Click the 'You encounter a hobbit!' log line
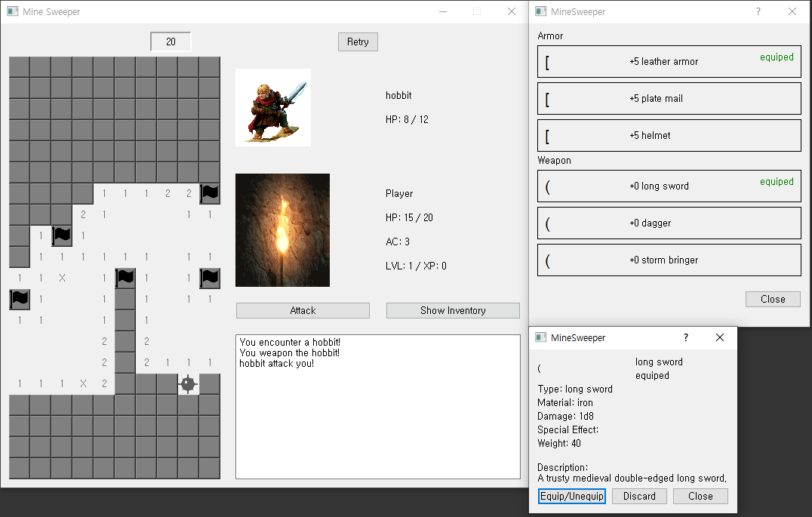Image resolution: width=812 pixels, height=517 pixels. (290, 343)
